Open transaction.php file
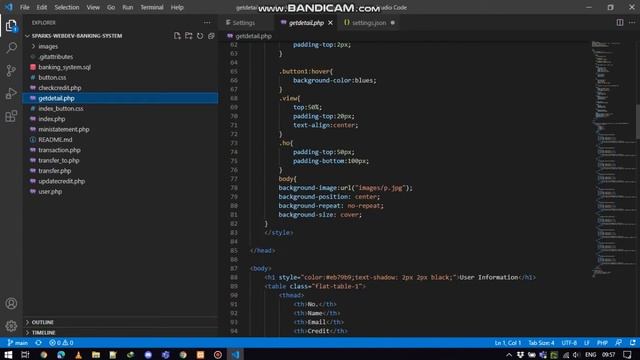Viewport: 640px width, 360px height. pyautogui.click(x=59, y=150)
